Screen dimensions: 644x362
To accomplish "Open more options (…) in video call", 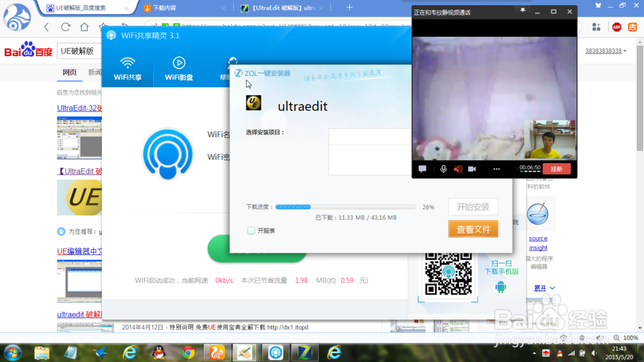I will 497,169.
